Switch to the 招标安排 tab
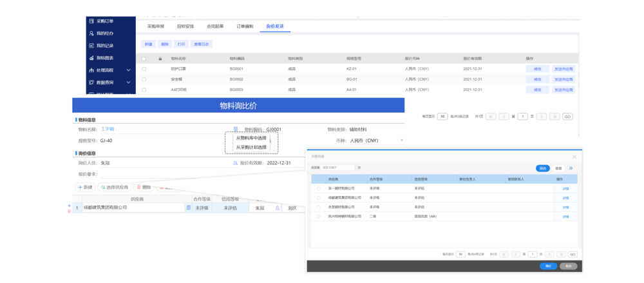This screenshot has width=644, height=283. coord(185,26)
